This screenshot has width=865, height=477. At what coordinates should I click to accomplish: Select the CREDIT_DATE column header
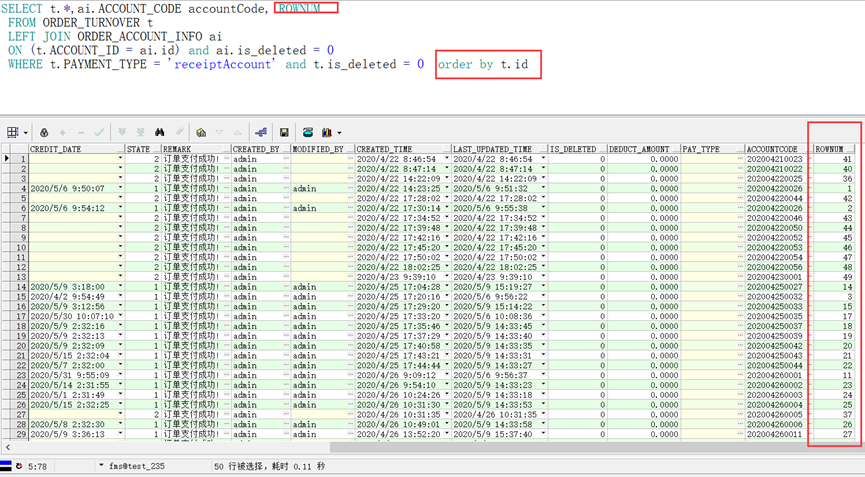77,149
